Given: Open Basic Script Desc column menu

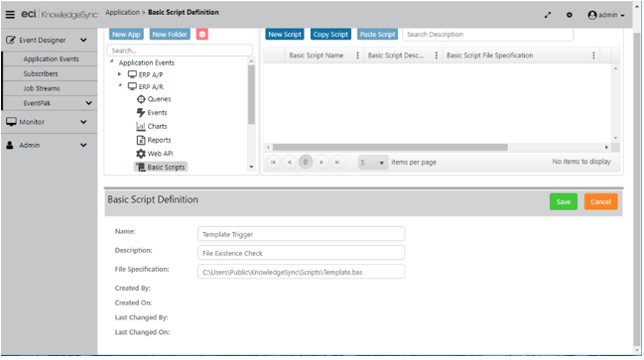Looking at the screenshot, I should (x=437, y=55).
